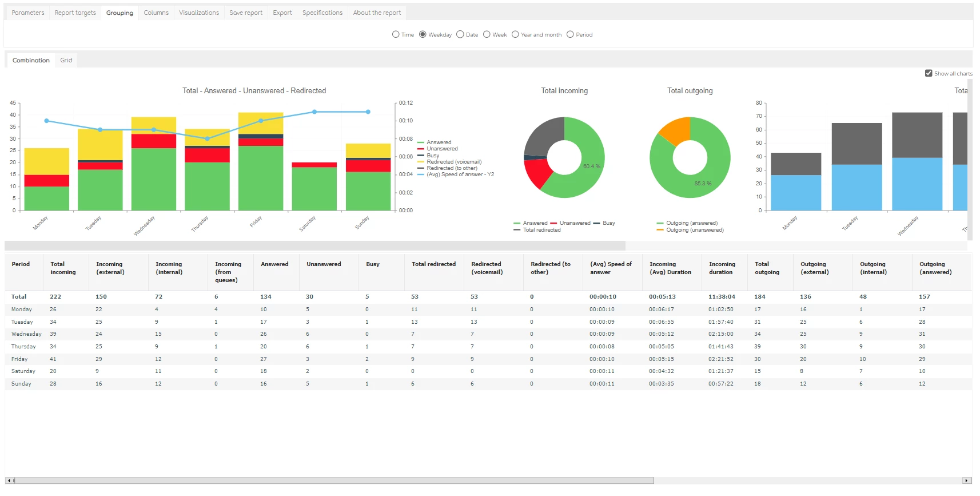Click the Busy legend marker under Total incoming
The height and width of the screenshot is (496, 980).
point(597,223)
